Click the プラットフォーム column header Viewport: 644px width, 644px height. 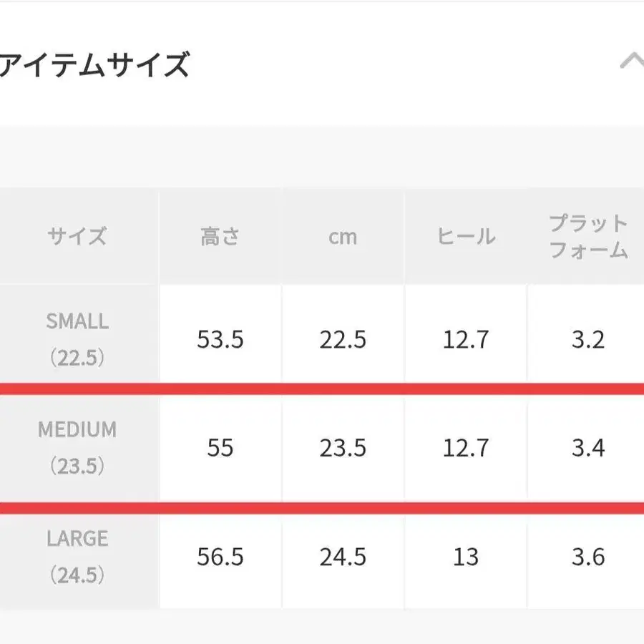click(588, 236)
